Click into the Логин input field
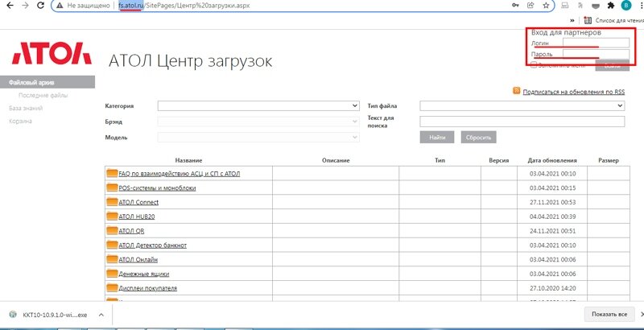The height and width of the screenshot is (330, 644). point(596,43)
